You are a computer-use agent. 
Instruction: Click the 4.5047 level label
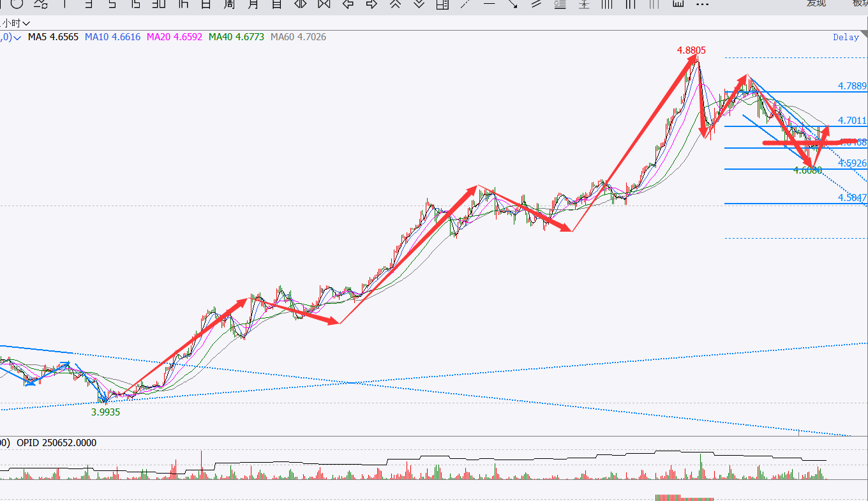pos(852,198)
